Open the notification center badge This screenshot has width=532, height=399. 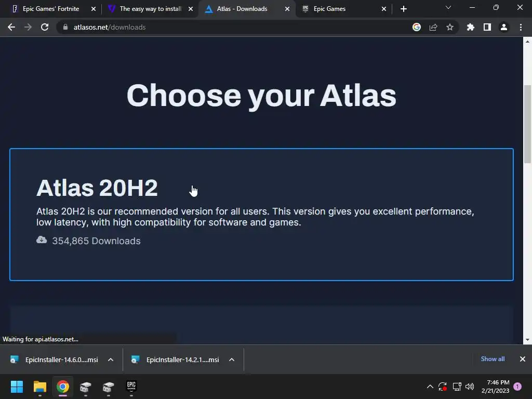517,387
